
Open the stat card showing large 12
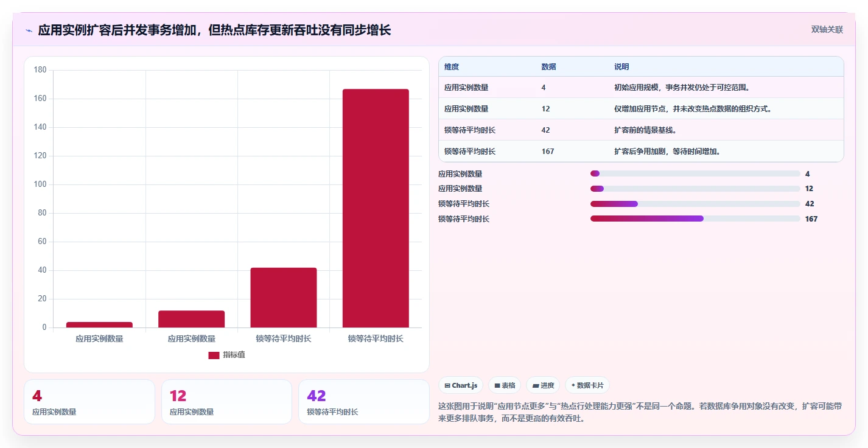(226, 402)
